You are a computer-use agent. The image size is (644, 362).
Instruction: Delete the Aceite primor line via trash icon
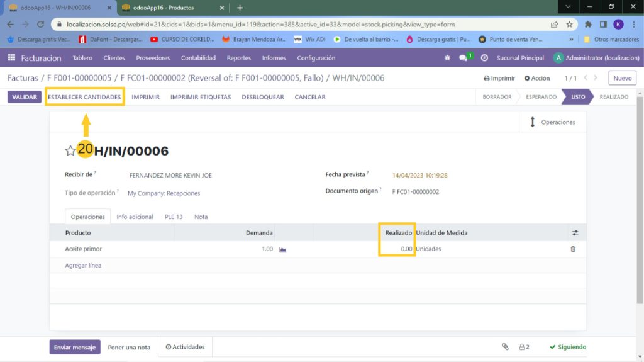[x=572, y=249]
